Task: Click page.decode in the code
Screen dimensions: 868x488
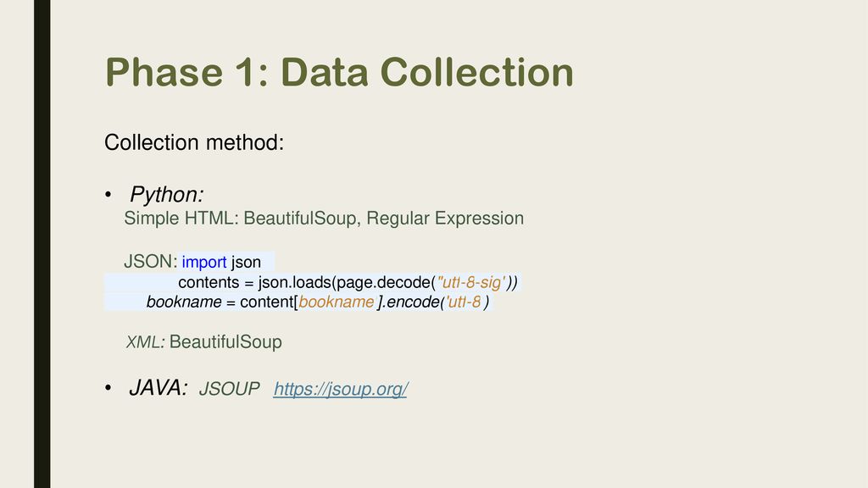Action: point(383,283)
